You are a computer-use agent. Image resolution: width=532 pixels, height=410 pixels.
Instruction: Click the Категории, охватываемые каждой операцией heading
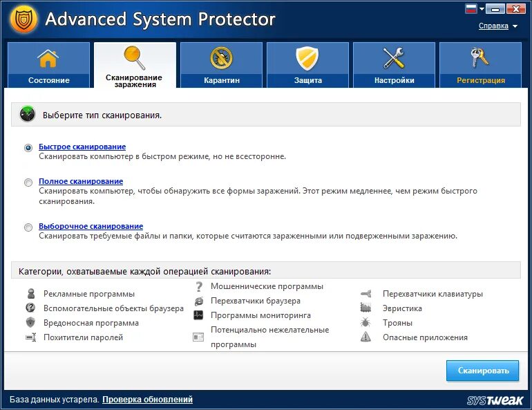[145, 272]
